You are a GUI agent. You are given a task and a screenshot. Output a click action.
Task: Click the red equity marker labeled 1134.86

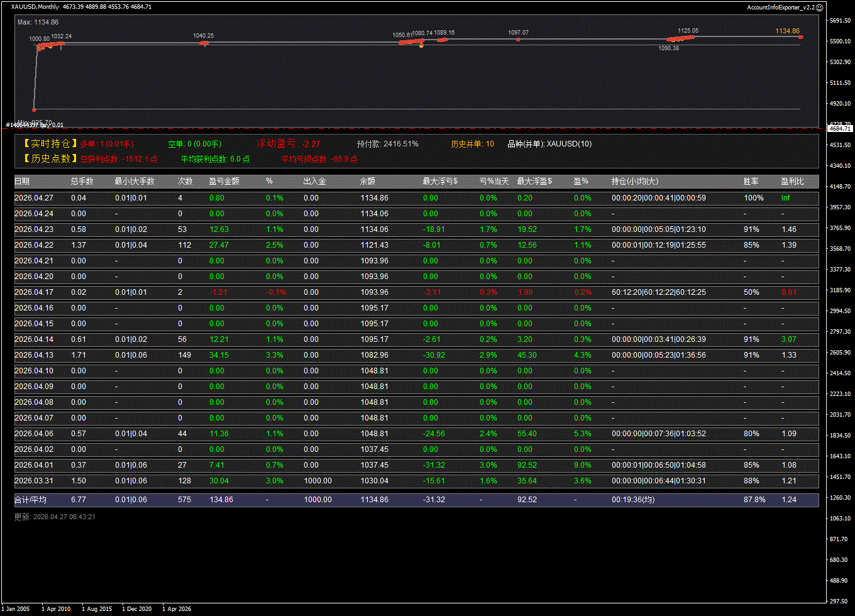pyautogui.click(x=800, y=38)
